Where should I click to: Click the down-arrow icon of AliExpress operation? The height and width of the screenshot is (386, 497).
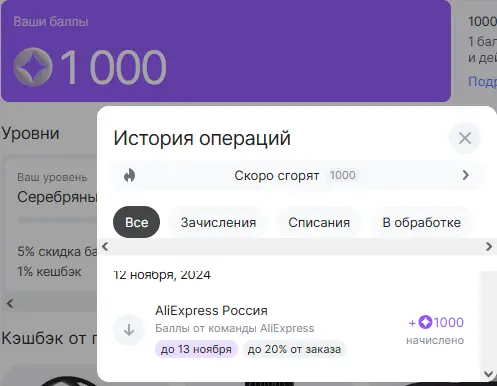point(129,330)
